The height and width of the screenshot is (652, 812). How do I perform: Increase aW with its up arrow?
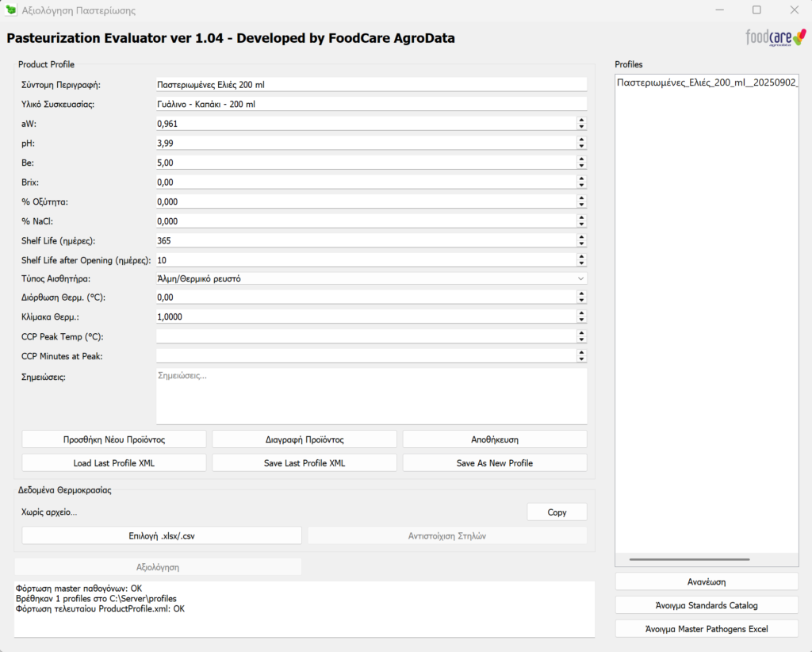581,120
